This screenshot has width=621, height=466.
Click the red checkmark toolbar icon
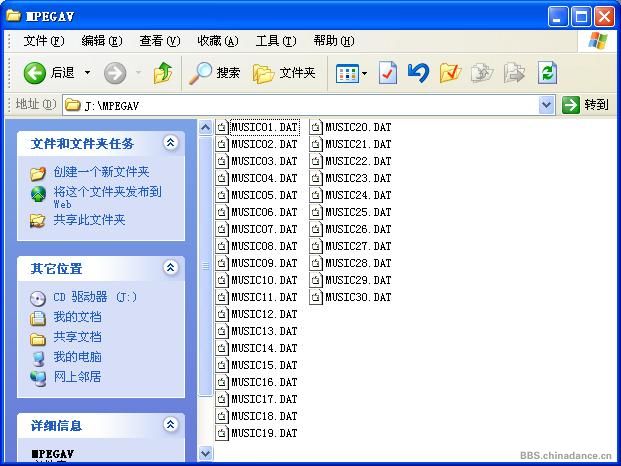388,73
